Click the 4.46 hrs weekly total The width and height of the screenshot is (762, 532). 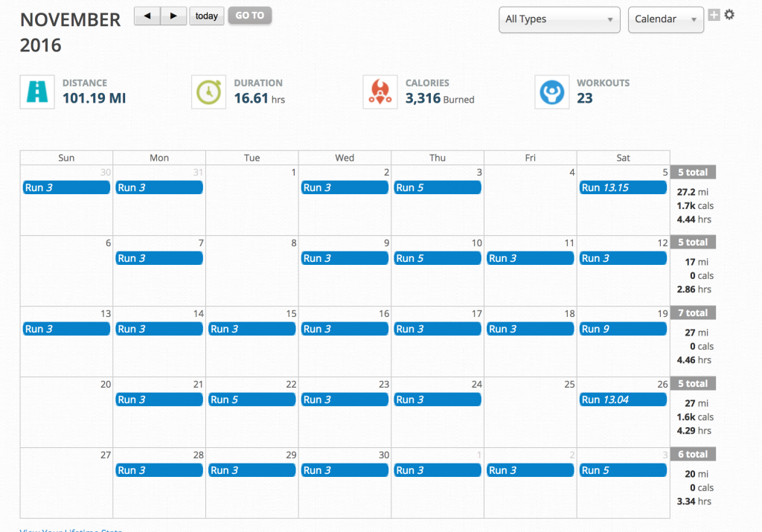click(694, 360)
